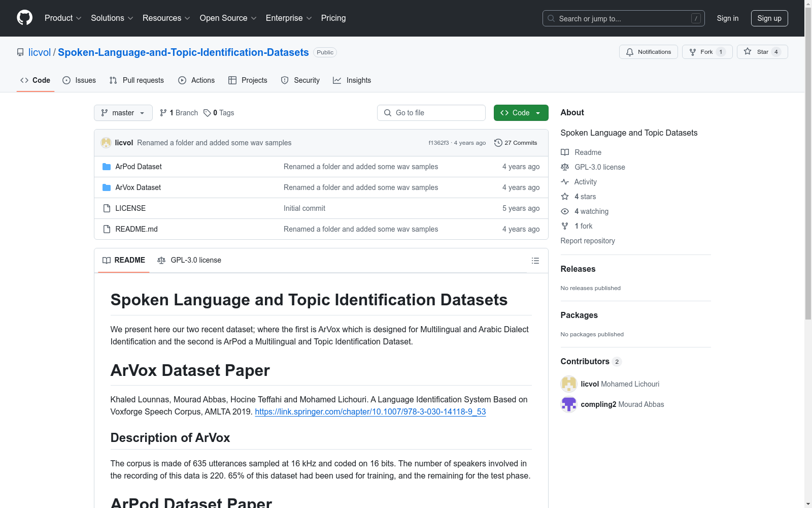Viewport: 812px width, 508px height.
Task: Open the README outline list icon
Action: (535, 261)
